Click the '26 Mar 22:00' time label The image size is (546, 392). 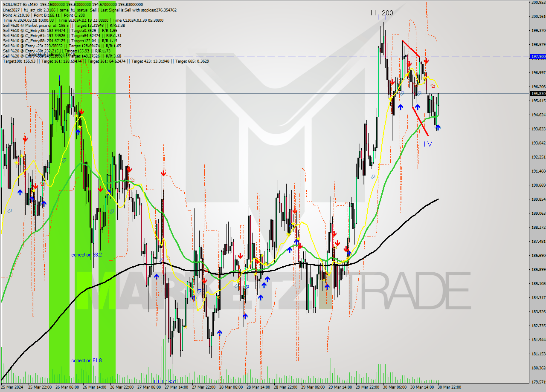coord(122,387)
